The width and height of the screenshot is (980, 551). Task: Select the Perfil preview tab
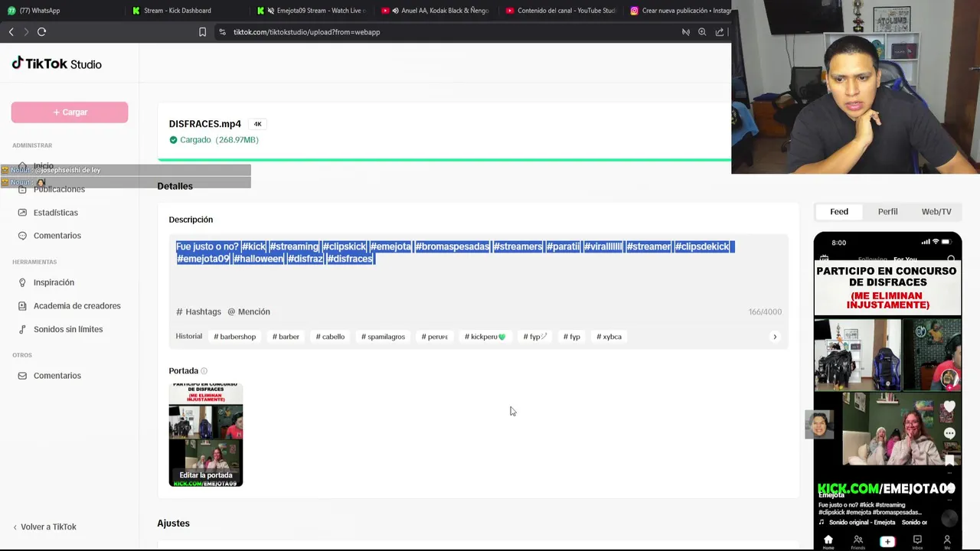(x=887, y=212)
